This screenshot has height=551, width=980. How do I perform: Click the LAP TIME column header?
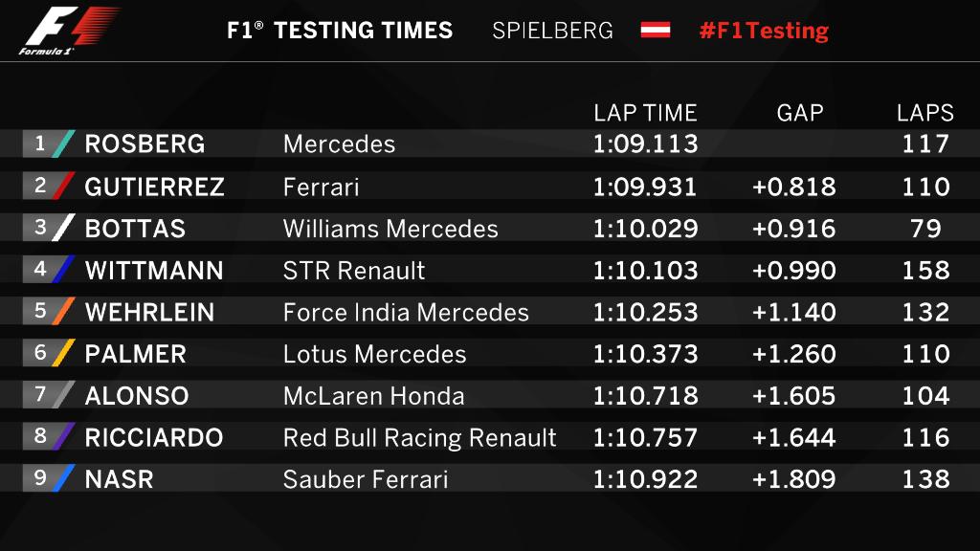pos(645,113)
